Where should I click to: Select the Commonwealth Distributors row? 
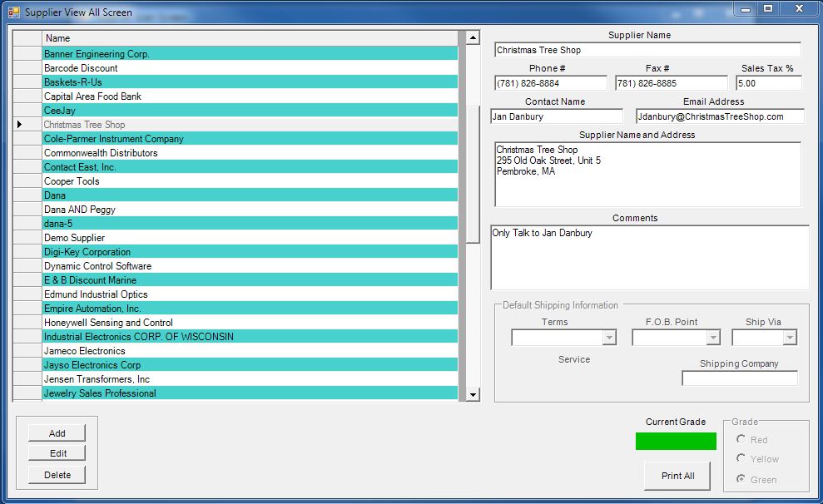(x=250, y=153)
